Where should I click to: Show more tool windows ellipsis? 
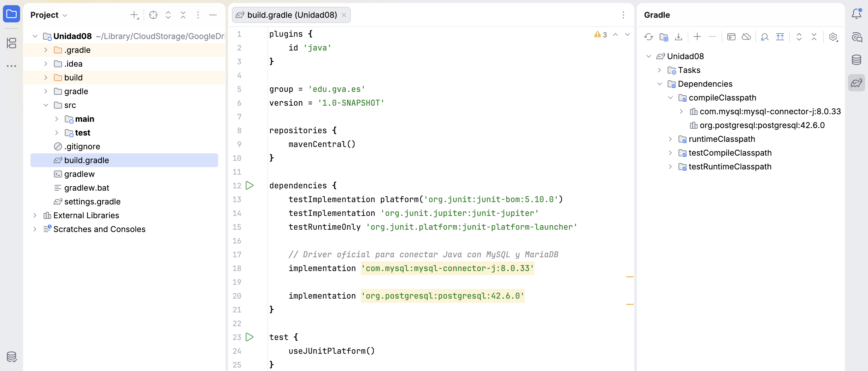11,66
